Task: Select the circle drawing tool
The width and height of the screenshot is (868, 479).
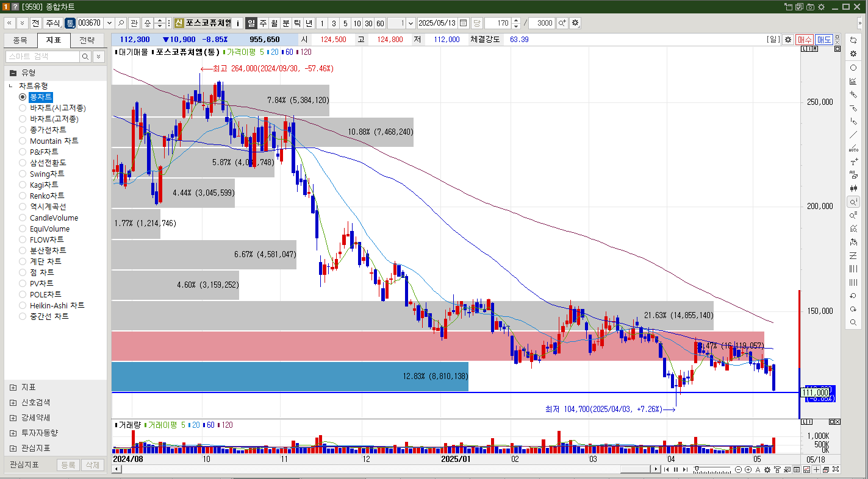Action: click(853, 68)
